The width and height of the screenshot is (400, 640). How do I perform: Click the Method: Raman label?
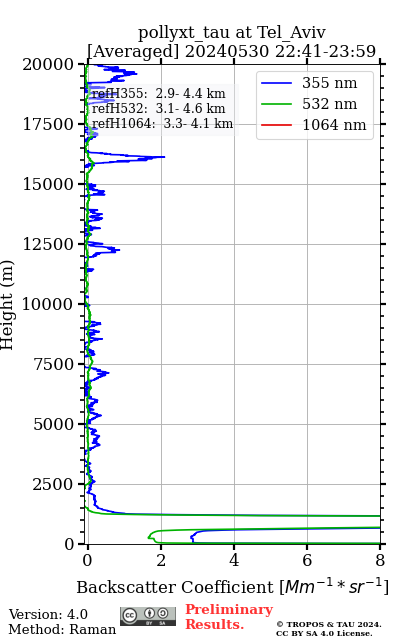pyautogui.click(x=62, y=629)
